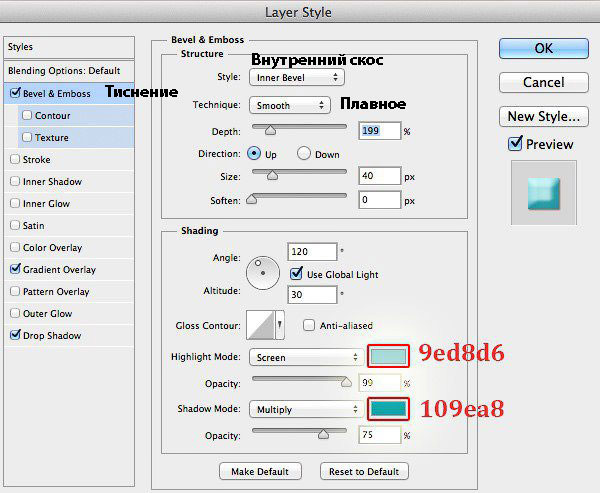The image size is (600, 493).
Task: Select Blending Options: Default
Action: [x=69, y=71]
